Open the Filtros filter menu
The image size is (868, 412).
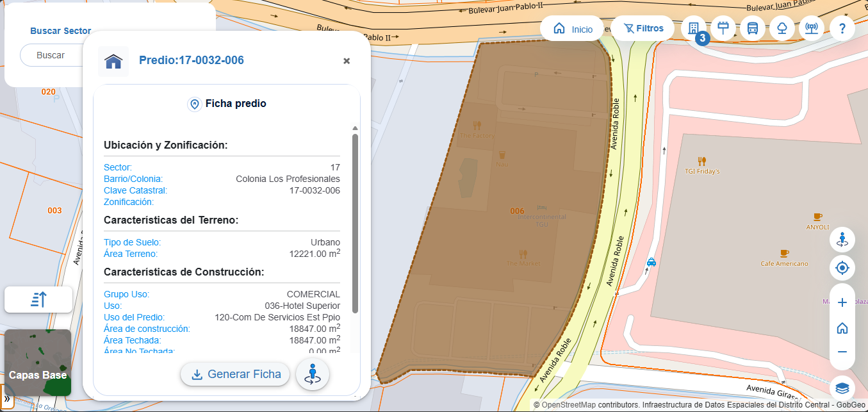pyautogui.click(x=643, y=28)
